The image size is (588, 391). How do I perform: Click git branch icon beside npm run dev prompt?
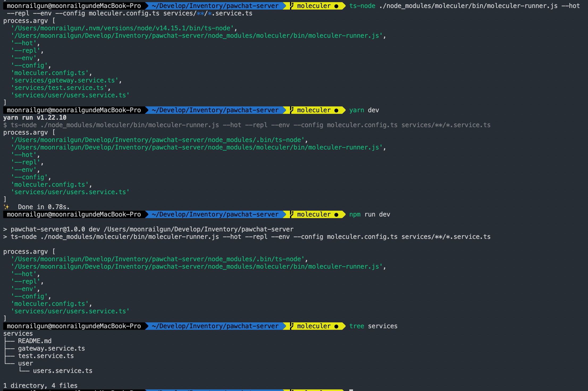pyautogui.click(x=292, y=214)
